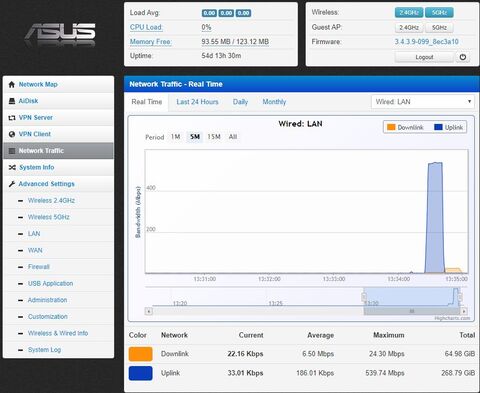Open the CPU Load link
Viewport: 480px width, 393px height.
pos(146,27)
